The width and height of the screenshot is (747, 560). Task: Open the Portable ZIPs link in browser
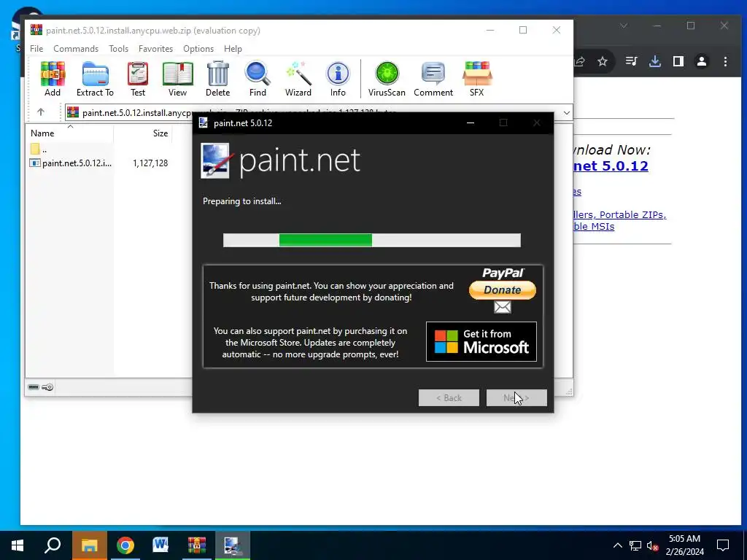tap(632, 215)
